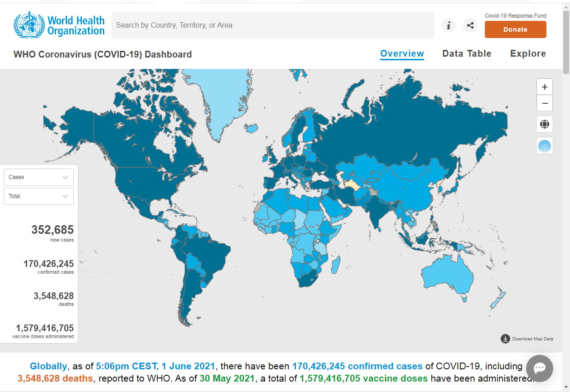Select Russia on the world map
This screenshot has width=570, height=392.
point(408,122)
